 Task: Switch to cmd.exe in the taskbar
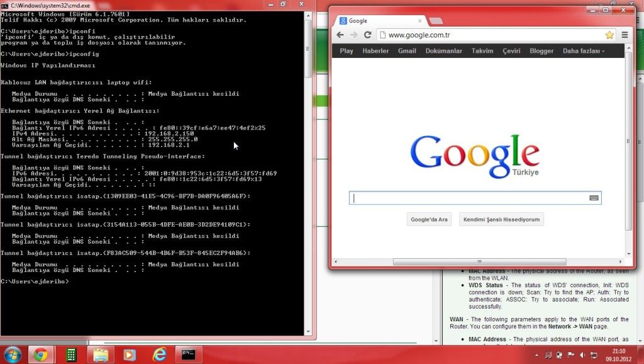188,355
